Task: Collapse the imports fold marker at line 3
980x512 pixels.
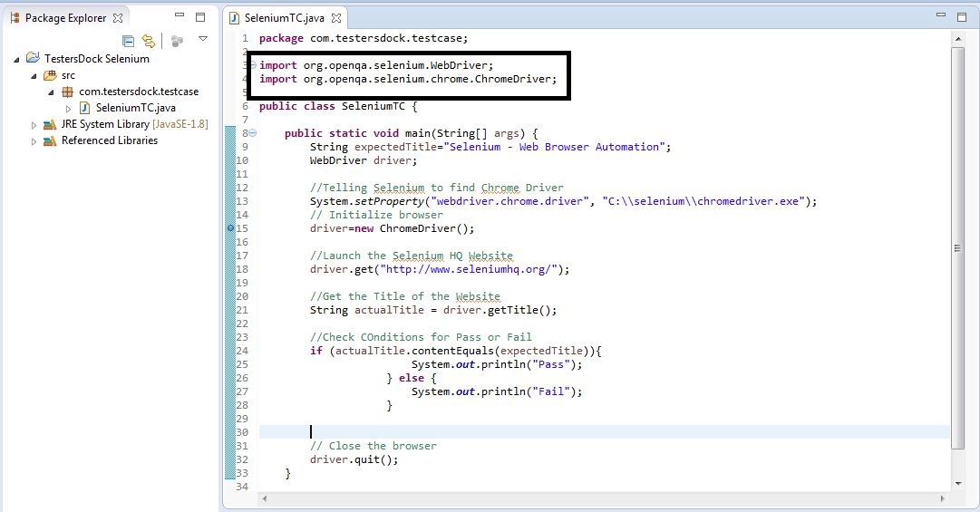Action: 253,65
